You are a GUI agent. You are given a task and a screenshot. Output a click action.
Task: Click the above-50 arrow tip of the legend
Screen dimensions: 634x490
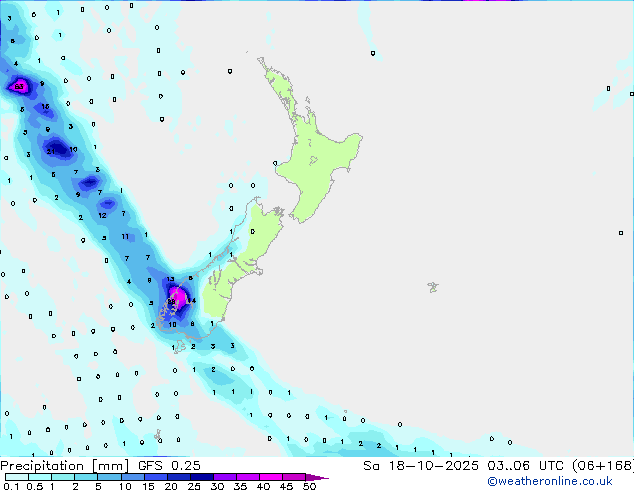[x=317, y=477]
